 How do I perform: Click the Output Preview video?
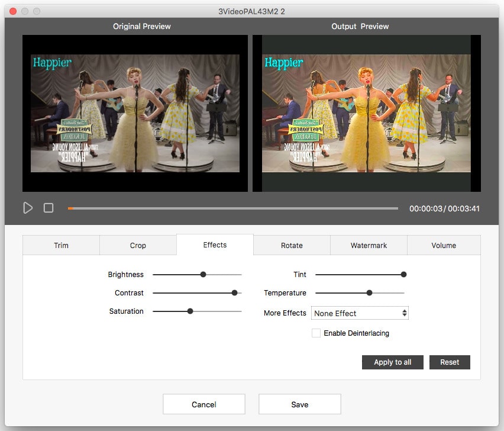coord(366,113)
